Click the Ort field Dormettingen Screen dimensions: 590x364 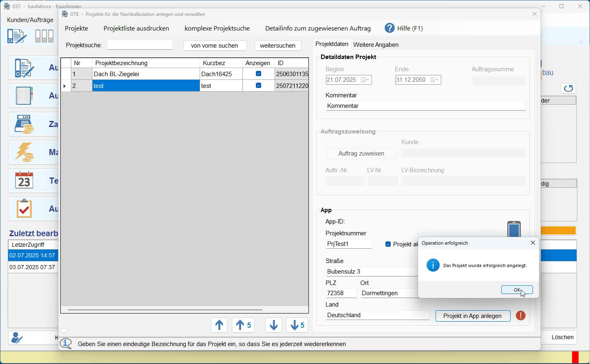[x=390, y=293]
